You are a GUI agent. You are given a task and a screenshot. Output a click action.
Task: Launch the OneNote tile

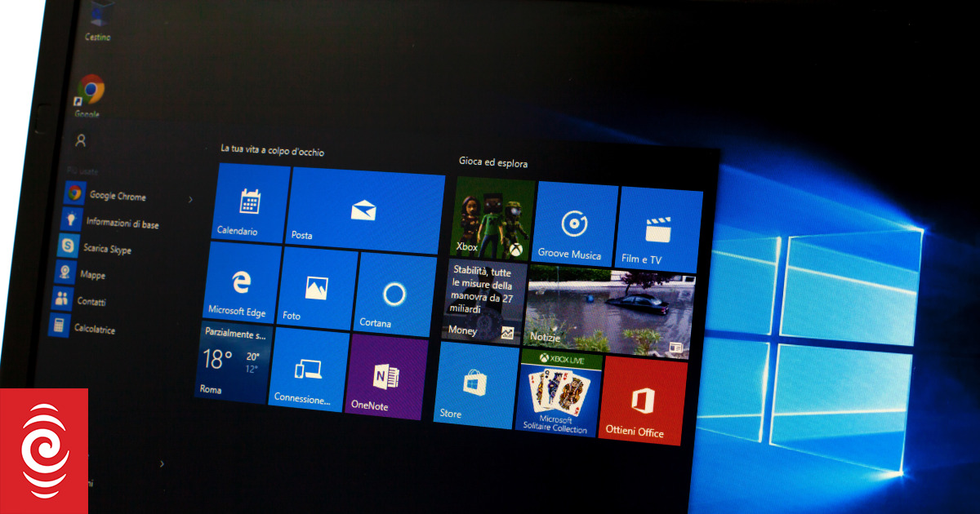click(x=387, y=377)
